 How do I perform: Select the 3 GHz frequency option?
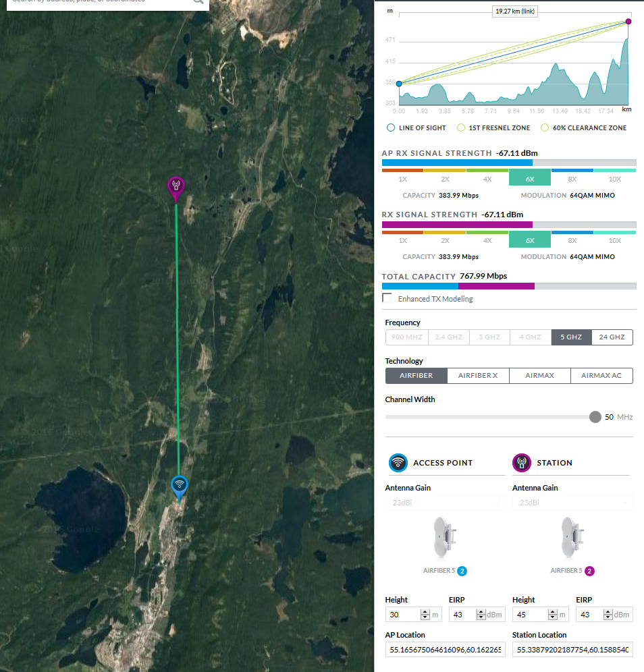pyautogui.click(x=489, y=337)
